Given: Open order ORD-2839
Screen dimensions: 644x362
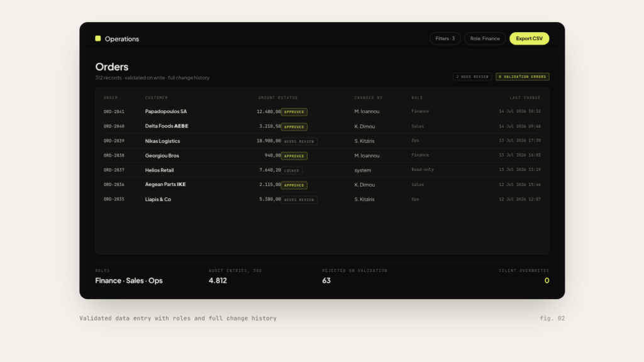Looking at the screenshot, I should pos(114,141).
